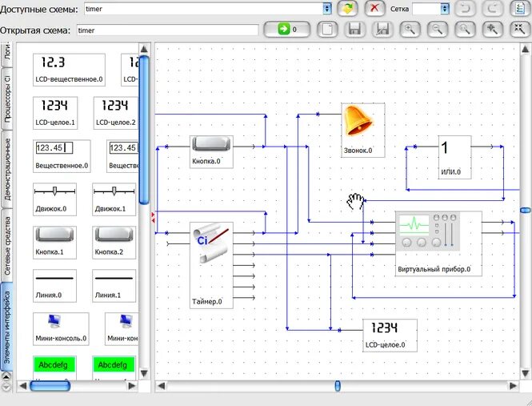Pick Линия.1 from the palette

(x=114, y=286)
